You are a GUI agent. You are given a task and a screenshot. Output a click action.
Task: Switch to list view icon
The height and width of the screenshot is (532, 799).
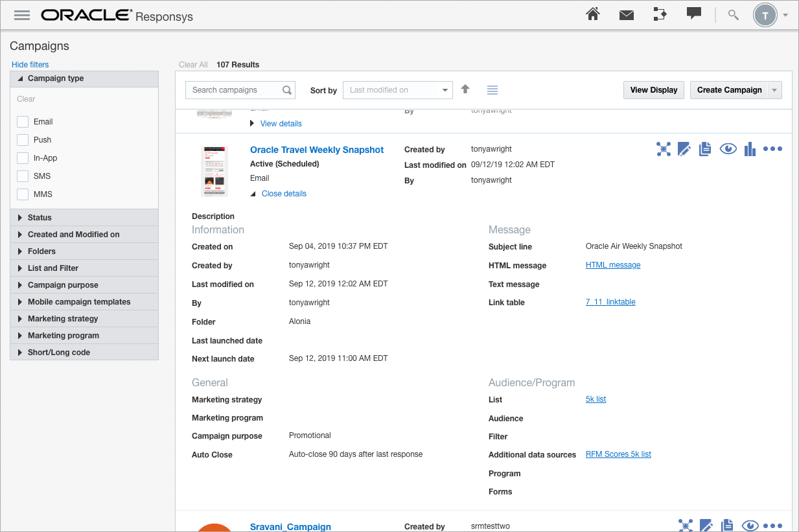[x=492, y=90]
